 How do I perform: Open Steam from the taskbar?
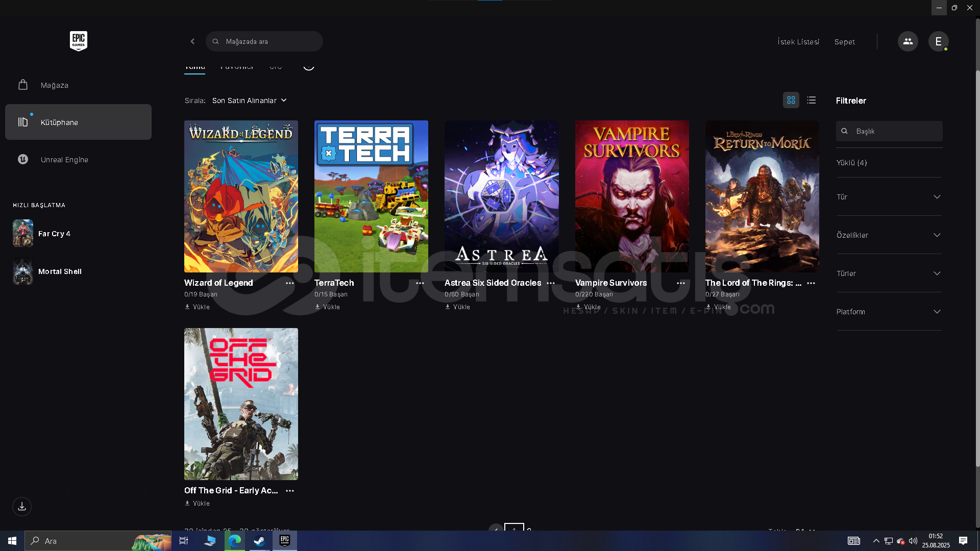click(x=259, y=541)
